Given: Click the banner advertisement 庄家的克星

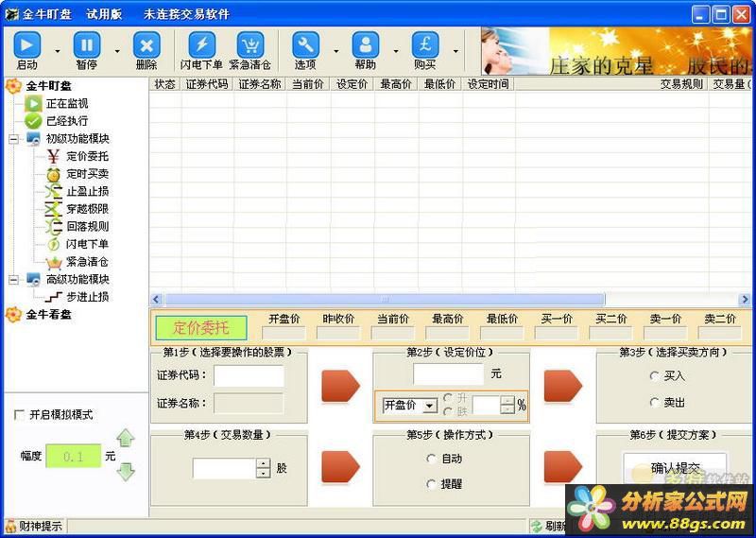Looking at the screenshot, I should tap(616, 51).
